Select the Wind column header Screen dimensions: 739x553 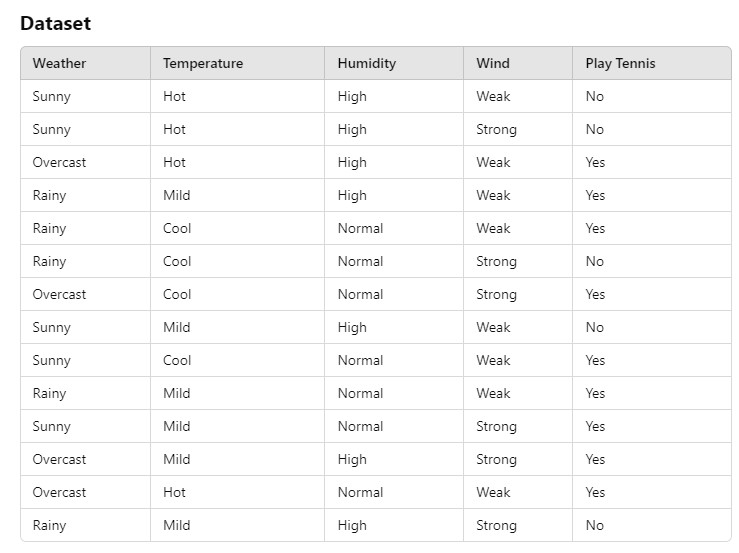pos(493,63)
